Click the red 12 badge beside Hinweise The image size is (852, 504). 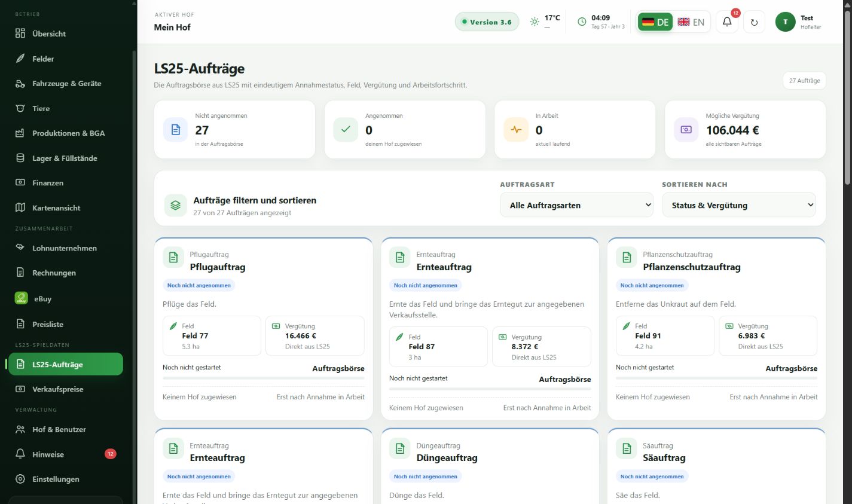(111, 454)
